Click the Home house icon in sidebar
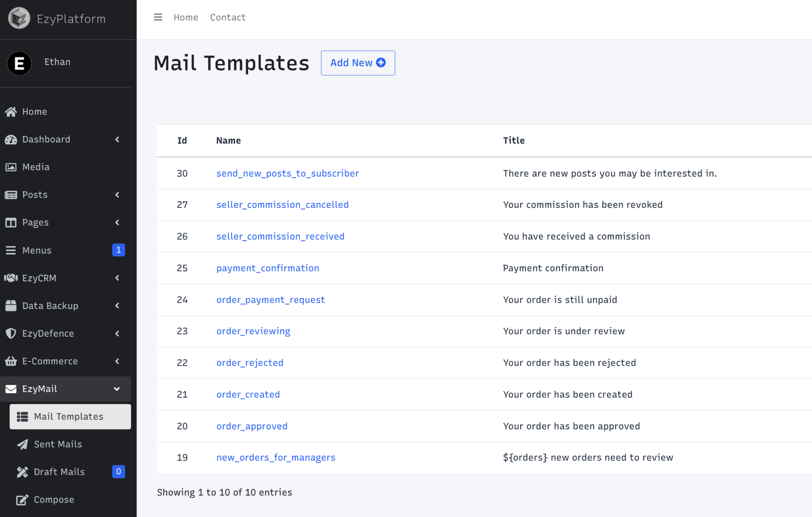Image resolution: width=812 pixels, height=517 pixels. pos(11,112)
